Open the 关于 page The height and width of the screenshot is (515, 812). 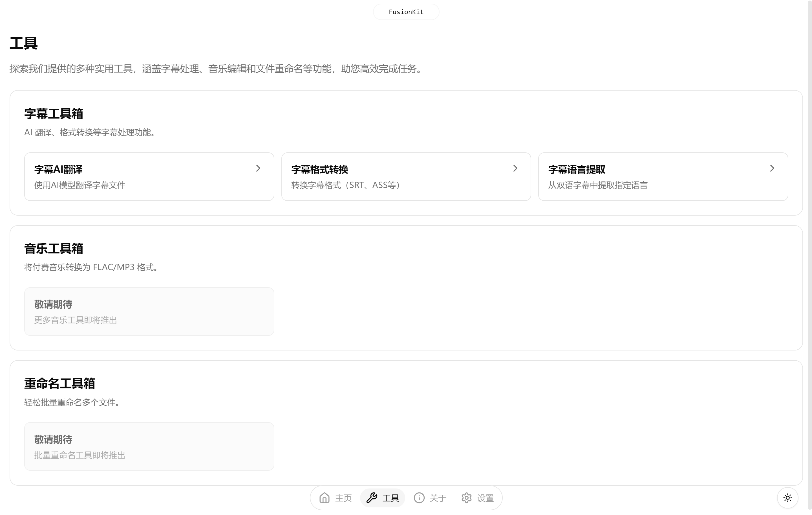click(x=438, y=498)
